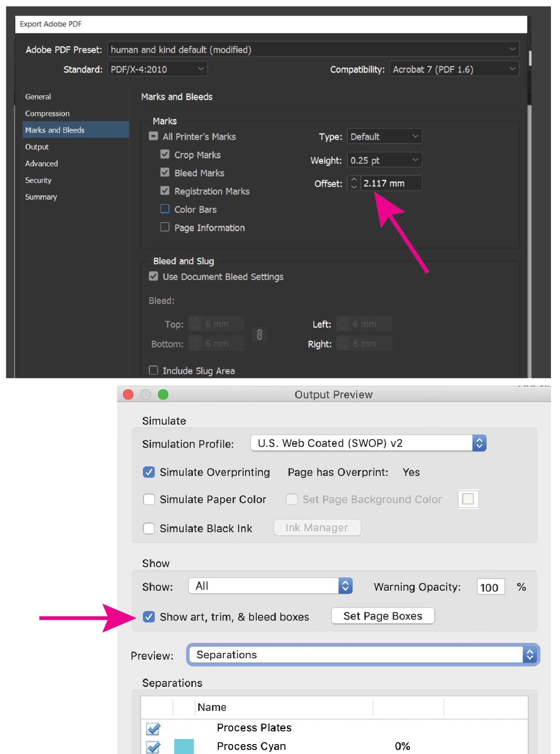Image resolution: width=560 pixels, height=754 pixels.
Task: Click the Set Page Boxes button
Action: (x=383, y=616)
